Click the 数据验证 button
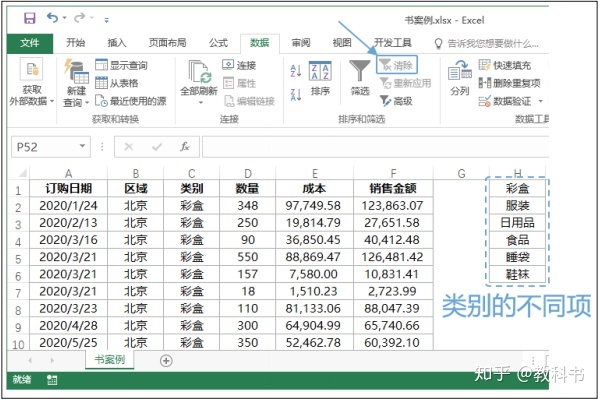This screenshot has width=600, height=400. tap(505, 101)
